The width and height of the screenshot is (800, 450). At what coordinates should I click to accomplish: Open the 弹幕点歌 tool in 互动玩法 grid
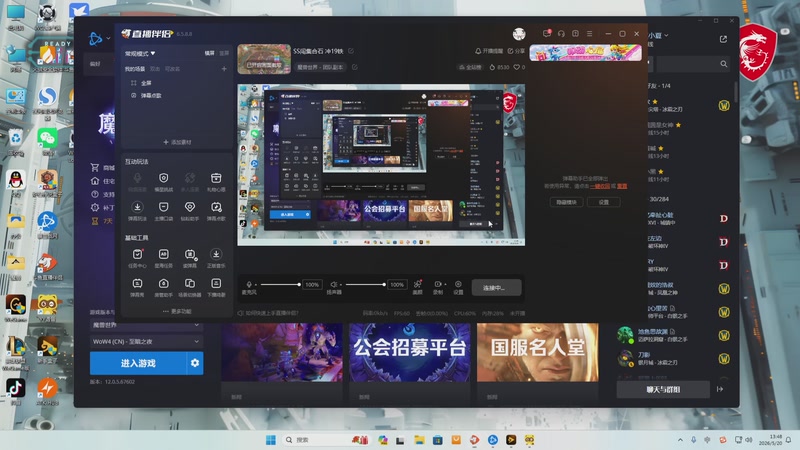[x=216, y=210]
